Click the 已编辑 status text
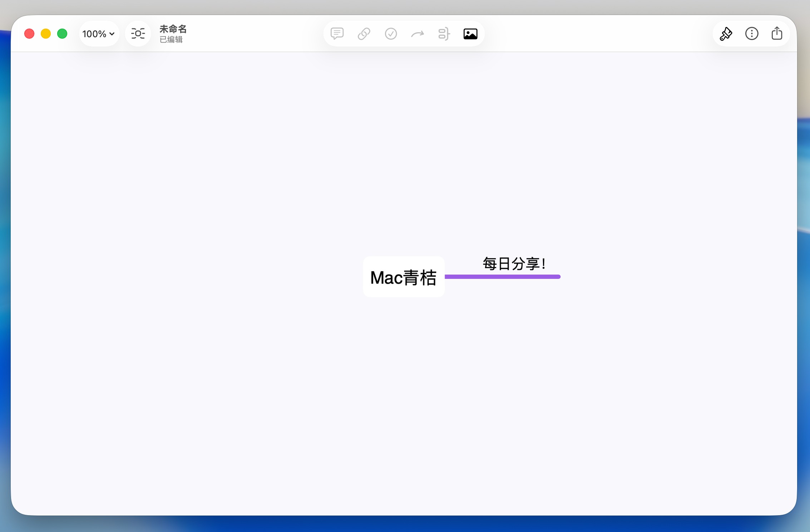The width and height of the screenshot is (810, 532). click(171, 40)
